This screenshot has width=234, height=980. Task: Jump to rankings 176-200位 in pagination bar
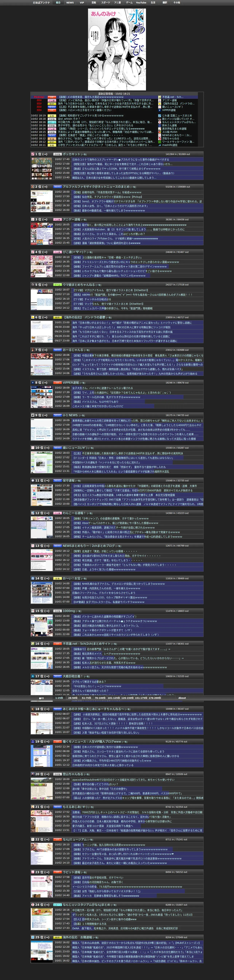[x=155, y=698]
